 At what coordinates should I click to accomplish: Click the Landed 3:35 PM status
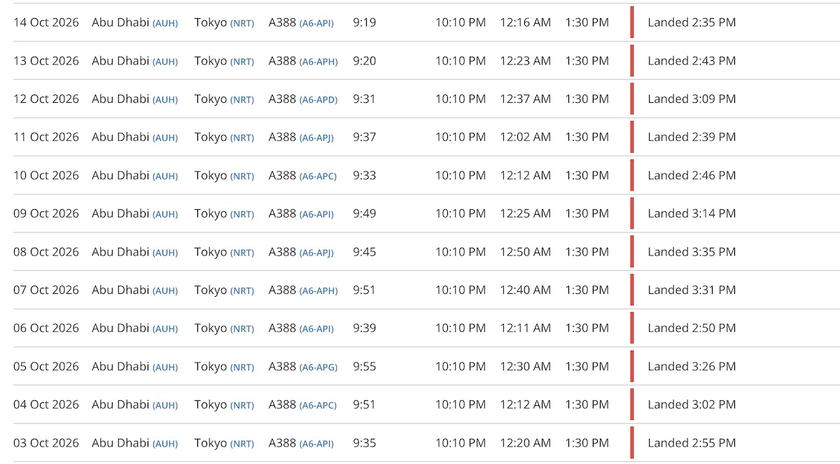pyautogui.click(x=692, y=252)
